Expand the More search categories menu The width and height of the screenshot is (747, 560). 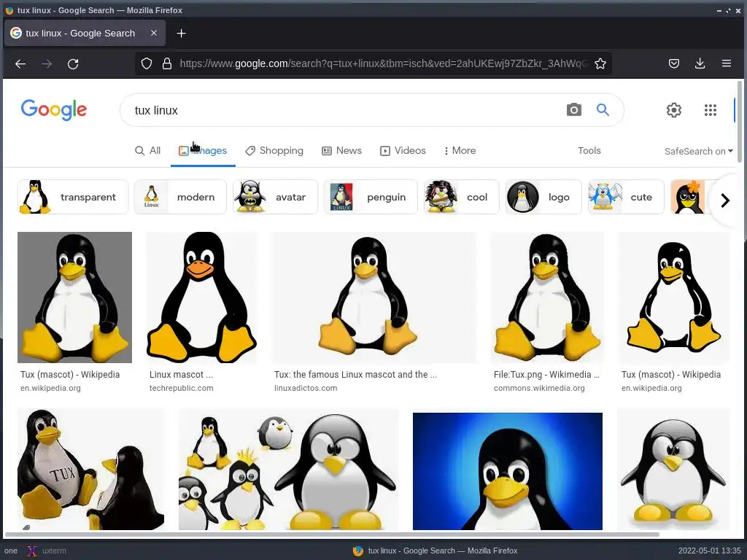[x=460, y=150]
